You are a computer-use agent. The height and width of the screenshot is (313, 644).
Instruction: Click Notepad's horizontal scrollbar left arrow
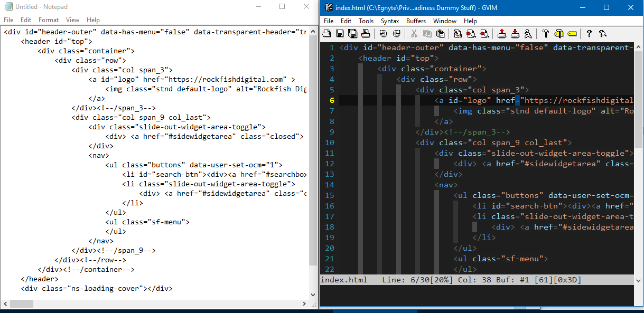tap(5, 303)
